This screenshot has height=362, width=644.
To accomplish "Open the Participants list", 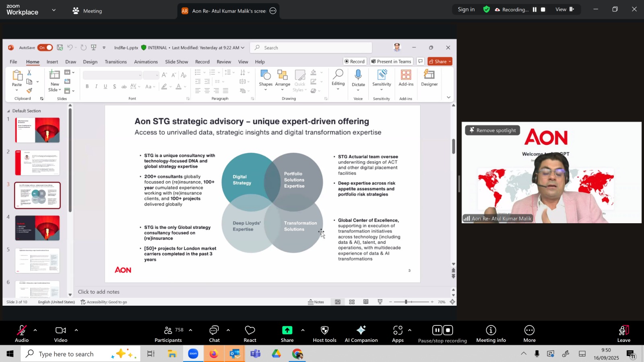I will (168, 333).
